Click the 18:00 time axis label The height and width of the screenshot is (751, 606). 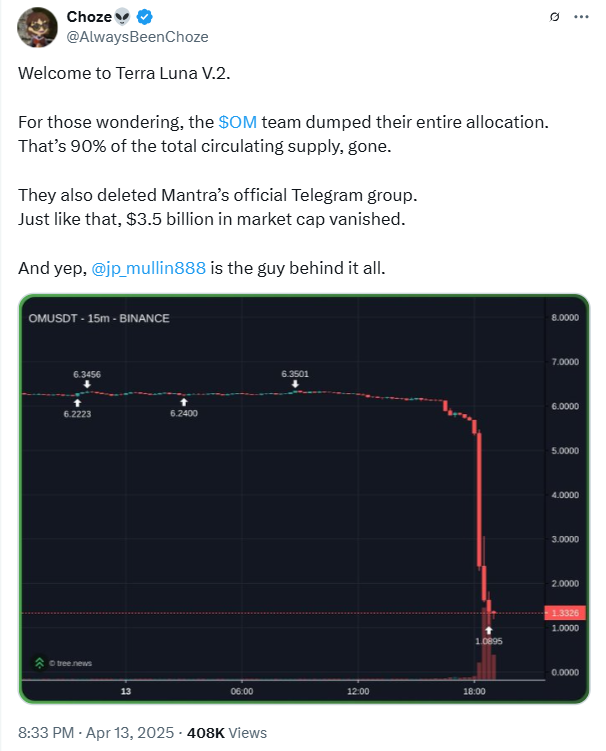point(474,691)
